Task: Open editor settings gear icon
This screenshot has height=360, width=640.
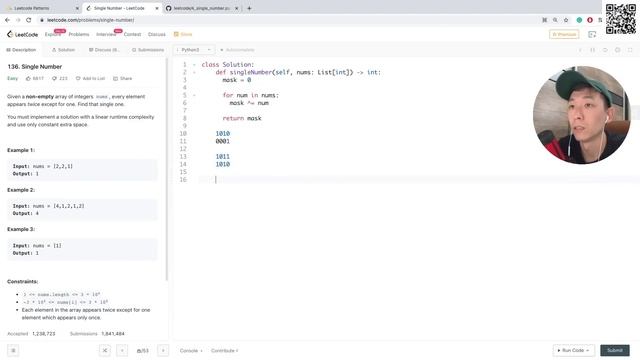Action: (x=618, y=50)
